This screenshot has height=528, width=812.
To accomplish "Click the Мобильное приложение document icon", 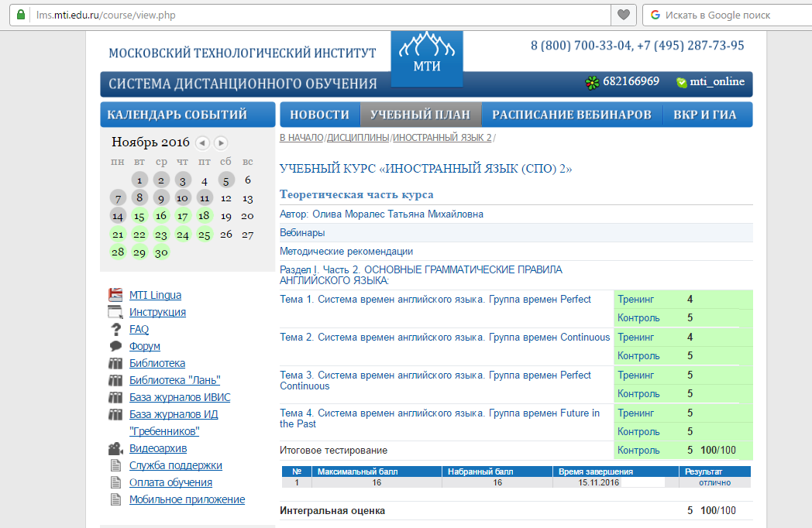I will [116, 499].
